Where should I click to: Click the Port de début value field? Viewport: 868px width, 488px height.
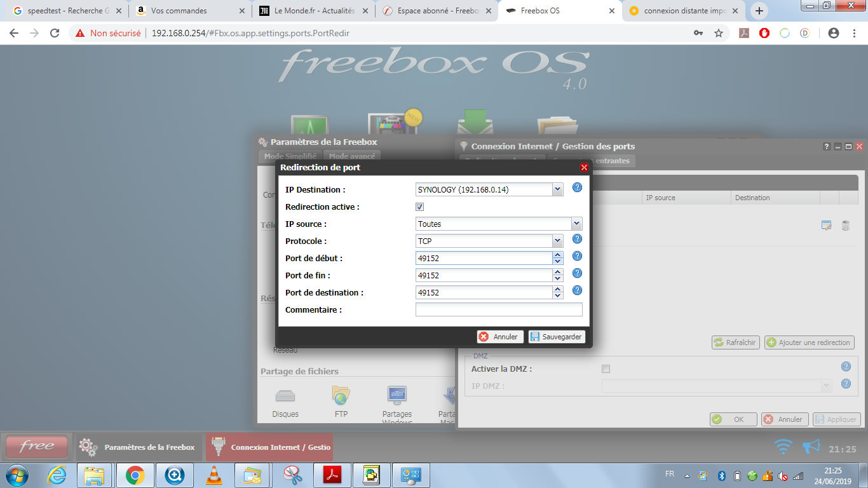coord(484,258)
